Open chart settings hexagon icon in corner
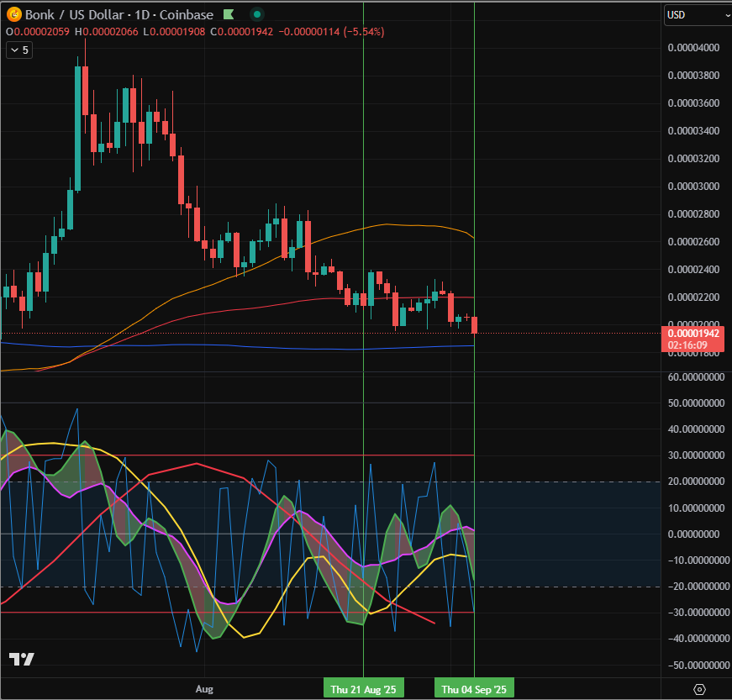This screenshot has width=732, height=700. [699, 689]
